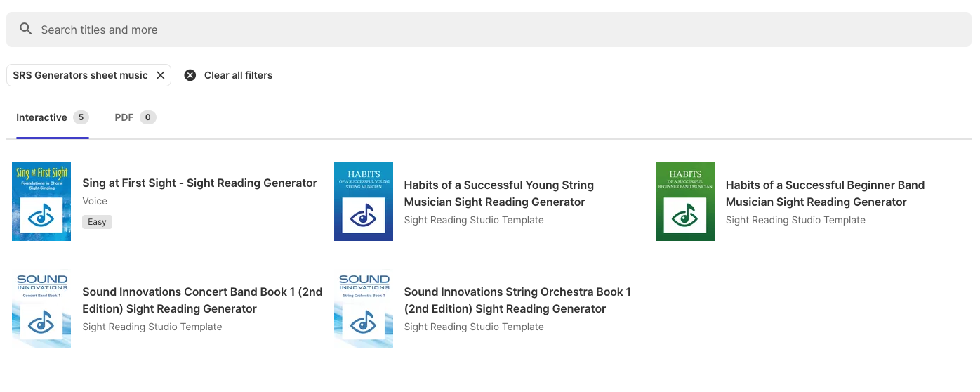980x392 pixels.
Task: Click the Easy difficulty badge
Action: (97, 222)
